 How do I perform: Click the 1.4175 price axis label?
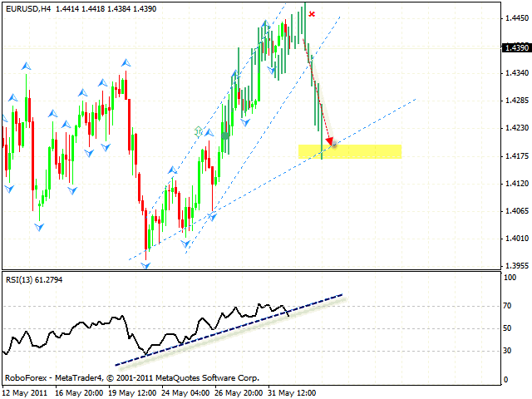point(517,156)
